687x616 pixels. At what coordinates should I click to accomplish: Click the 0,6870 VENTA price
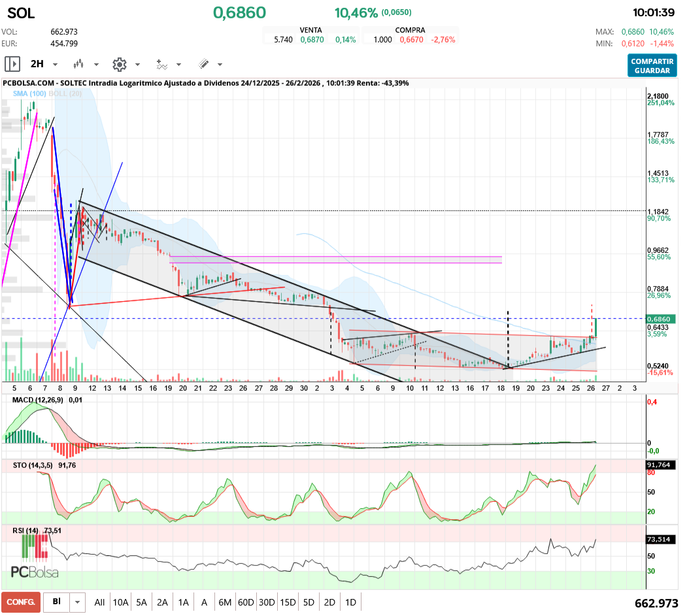pyautogui.click(x=311, y=40)
